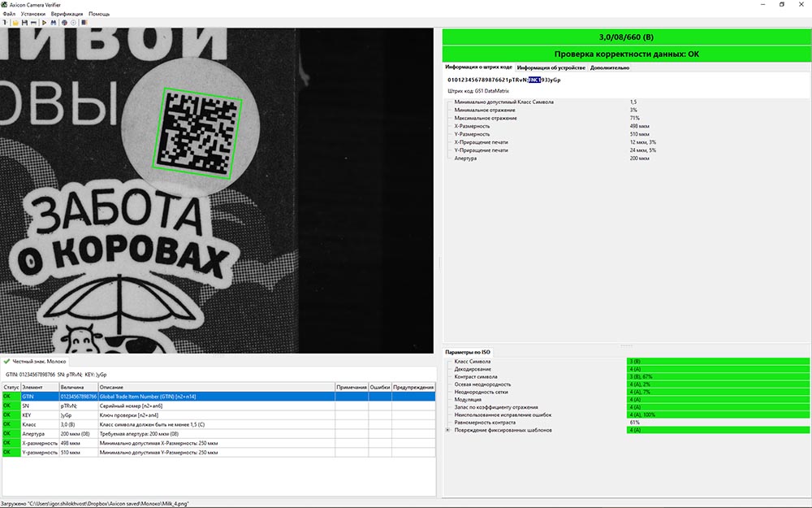Viewport: 812px width, 508px height.
Task: Click the globe toolbar icon
Action: point(64,23)
